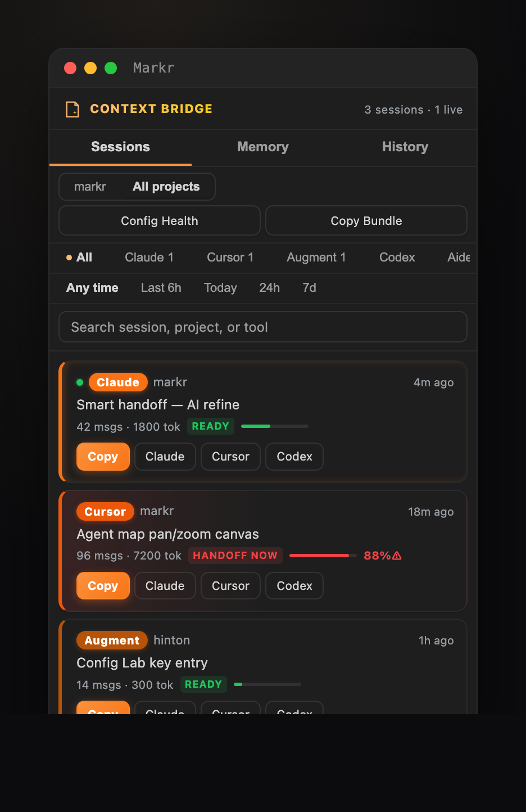This screenshot has width=526, height=812.
Task: Click the 42 msgs · 1800 tok stats
Action: [129, 427]
